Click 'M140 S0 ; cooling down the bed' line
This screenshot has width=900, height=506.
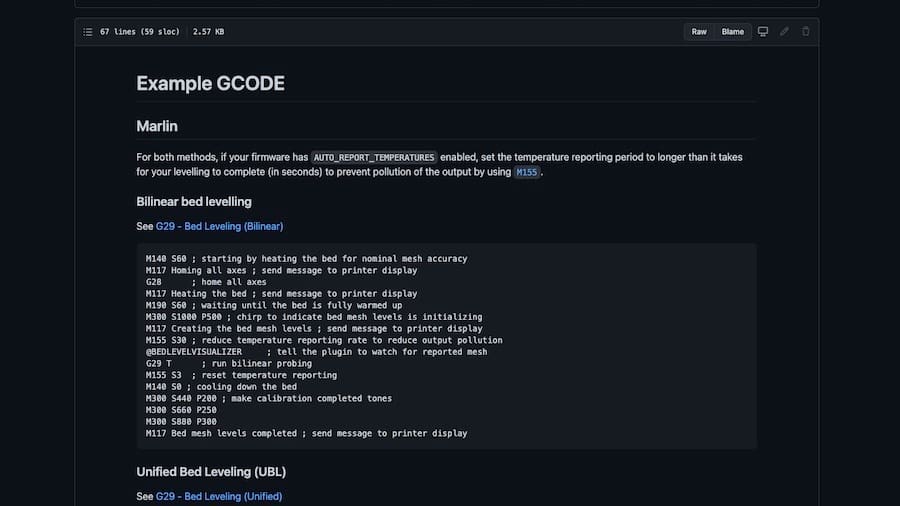221,387
